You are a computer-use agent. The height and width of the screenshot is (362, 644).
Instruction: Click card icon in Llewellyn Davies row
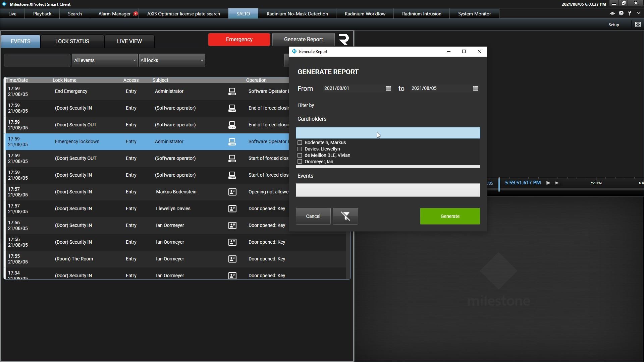pos(232,209)
